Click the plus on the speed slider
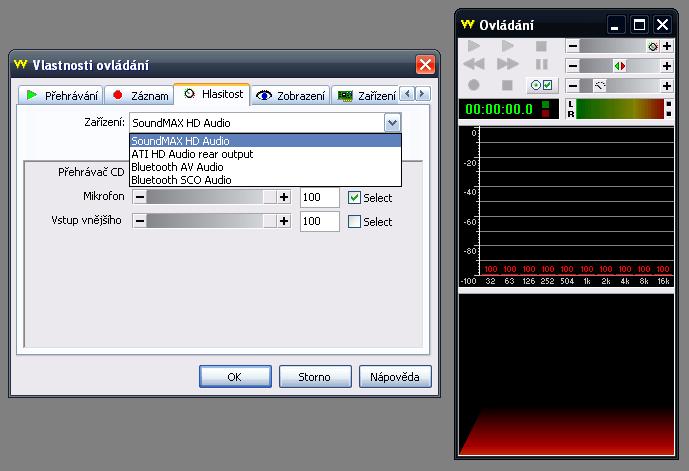Image resolution: width=689 pixels, height=471 pixels. click(667, 86)
